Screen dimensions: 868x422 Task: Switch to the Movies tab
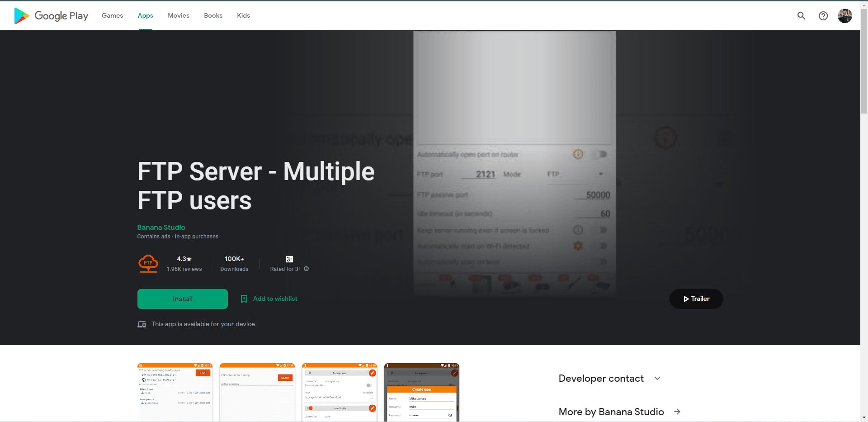pyautogui.click(x=179, y=15)
